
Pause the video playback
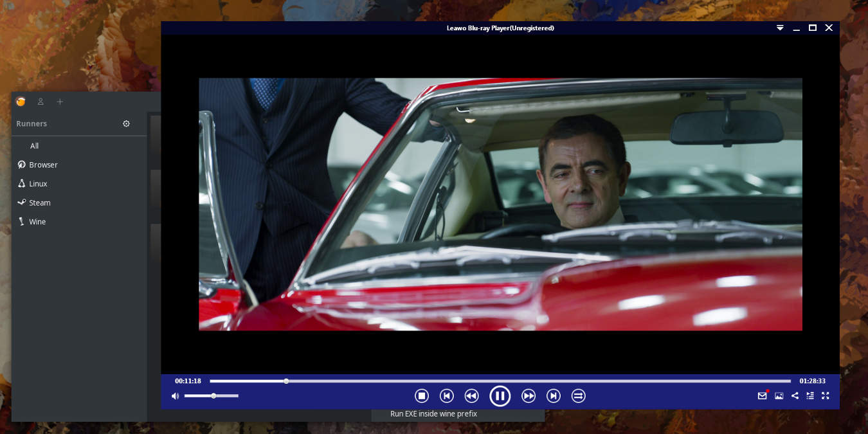coord(500,395)
